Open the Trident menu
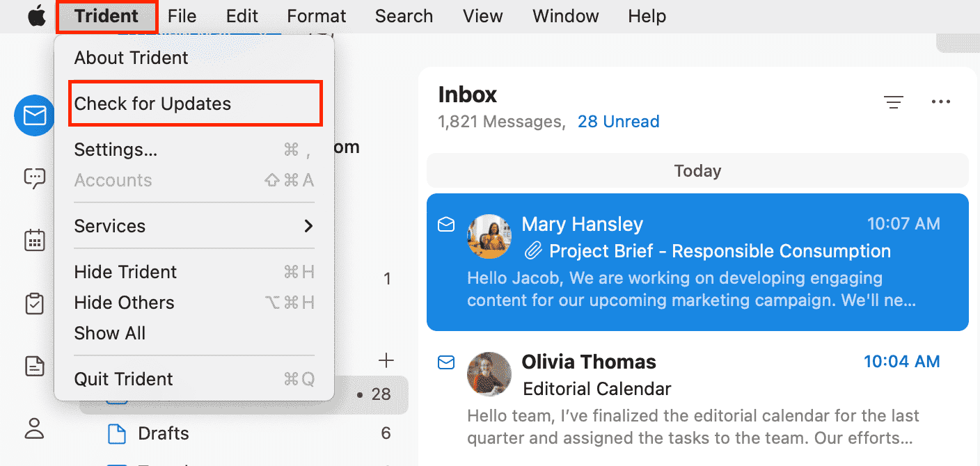Viewport: 980px width, 466px height. 106,16
